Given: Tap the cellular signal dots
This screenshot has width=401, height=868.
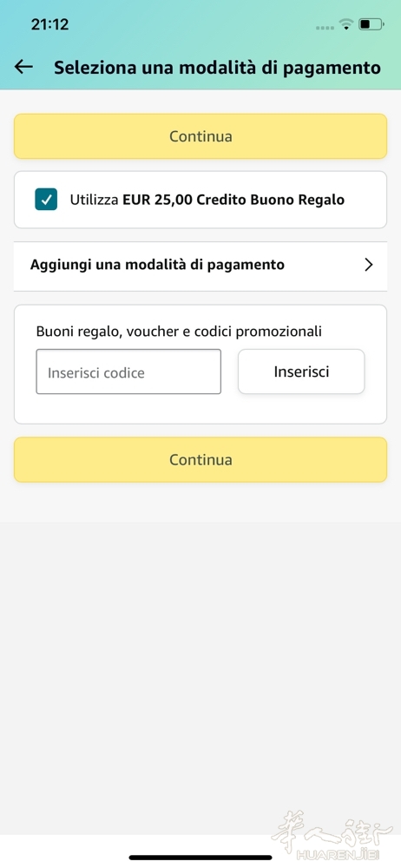Looking at the screenshot, I should click(x=325, y=26).
